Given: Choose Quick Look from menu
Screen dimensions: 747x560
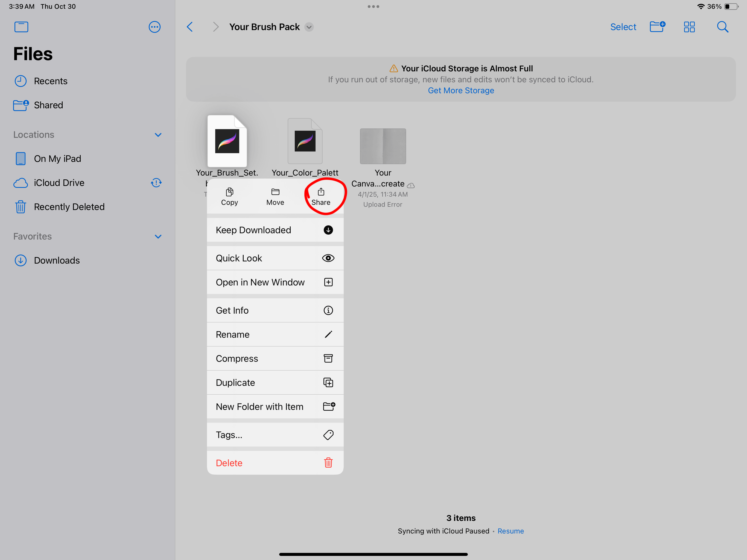Looking at the screenshot, I should [x=275, y=258].
